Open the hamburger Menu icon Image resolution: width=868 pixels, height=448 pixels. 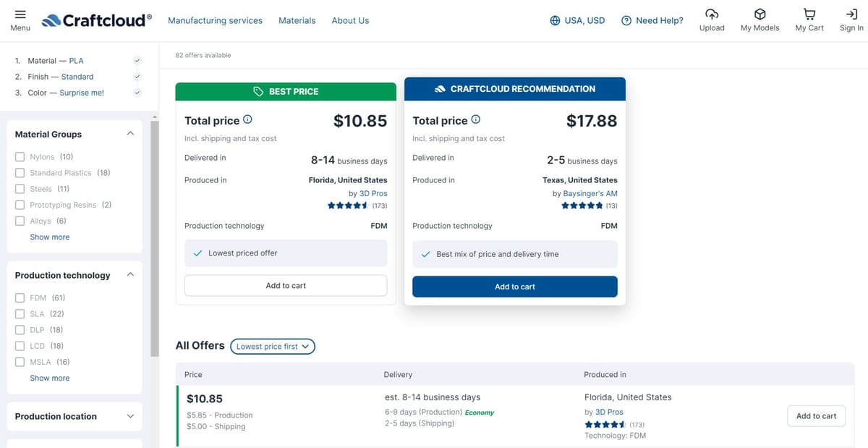tap(20, 14)
